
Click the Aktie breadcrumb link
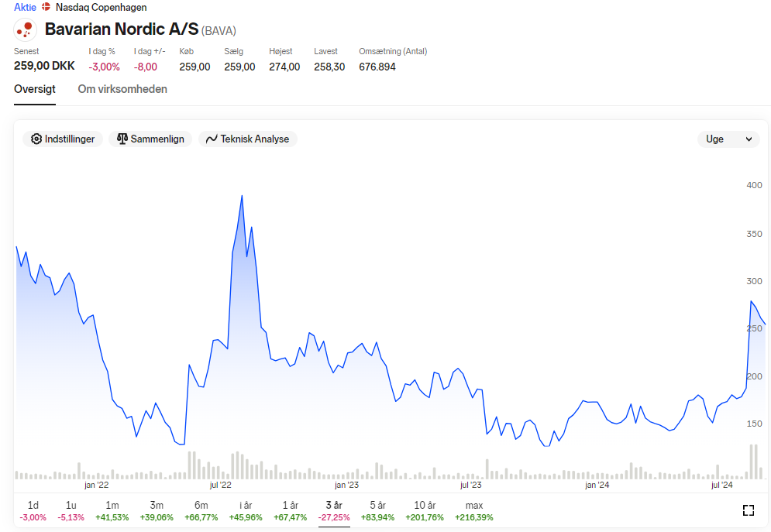coord(25,8)
